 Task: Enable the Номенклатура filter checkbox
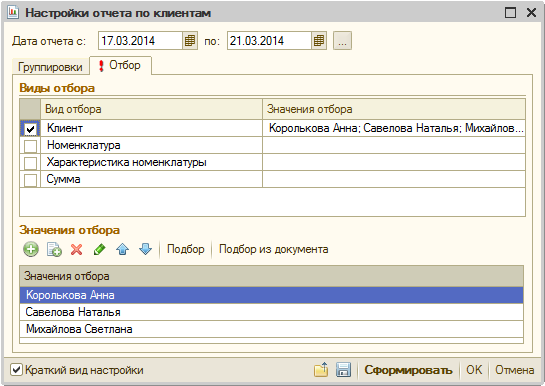[x=30, y=146]
